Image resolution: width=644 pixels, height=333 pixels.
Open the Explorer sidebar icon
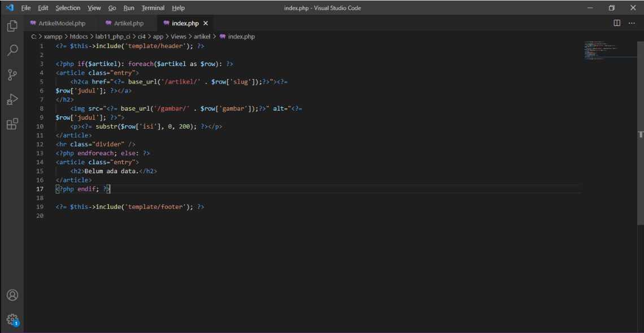pyautogui.click(x=12, y=25)
